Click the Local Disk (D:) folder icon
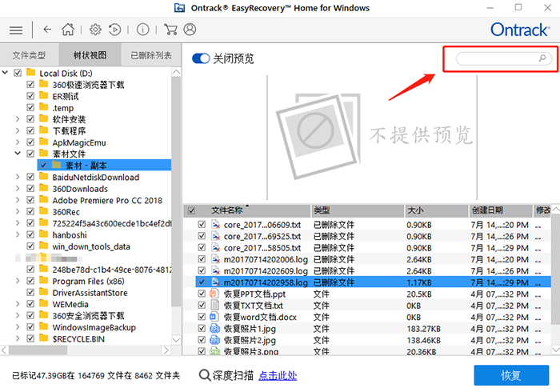Viewport: 560px width, 392px height. [31, 73]
